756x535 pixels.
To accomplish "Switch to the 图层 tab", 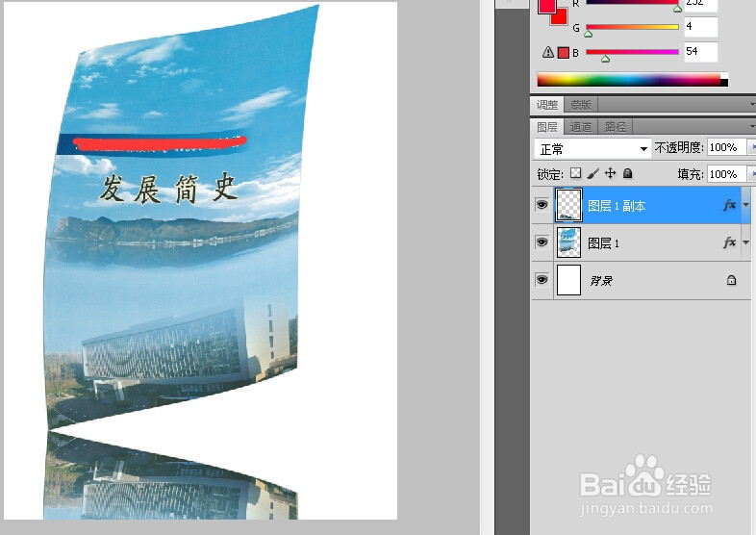I will tap(547, 127).
